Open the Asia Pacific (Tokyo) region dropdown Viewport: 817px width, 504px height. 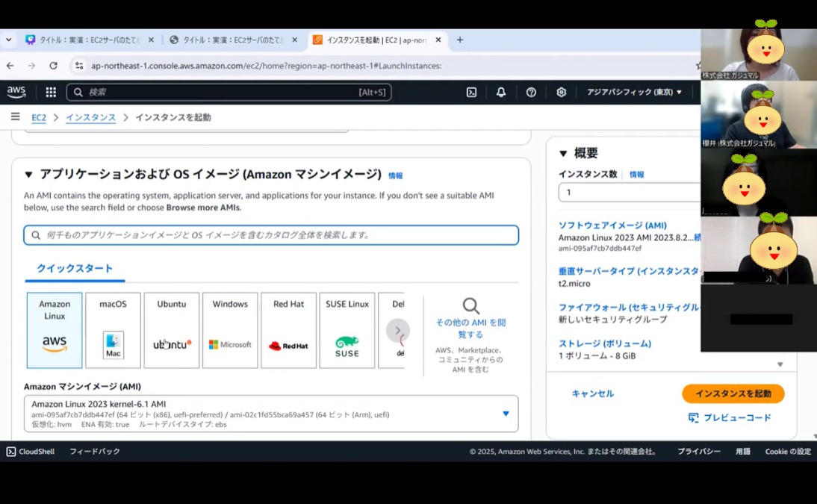pos(634,92)
